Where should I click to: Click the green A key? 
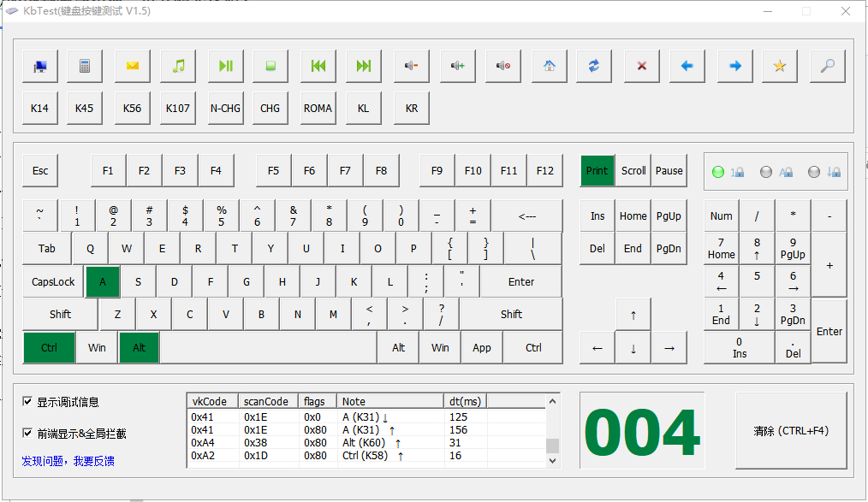(x=103, y=282)
